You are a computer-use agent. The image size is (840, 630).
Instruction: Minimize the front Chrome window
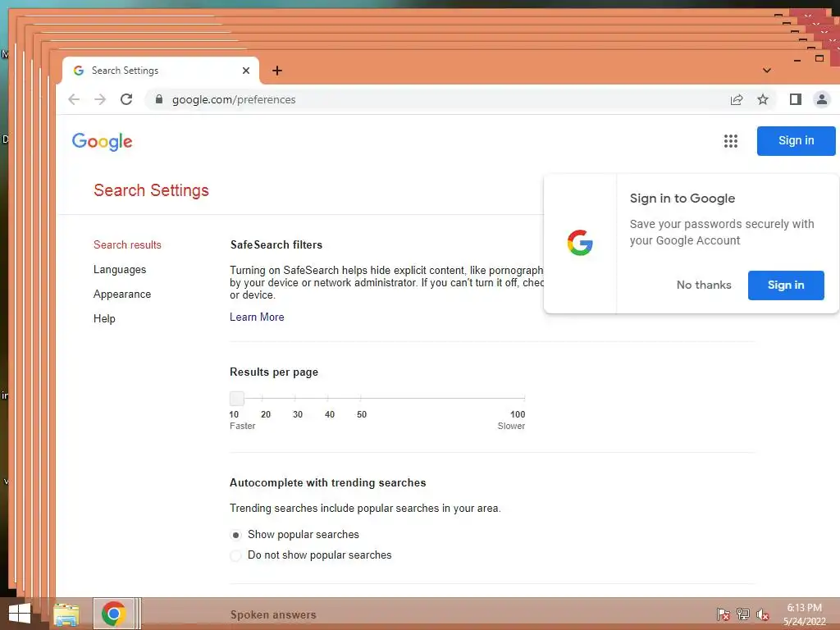click(x=797, y=60)
